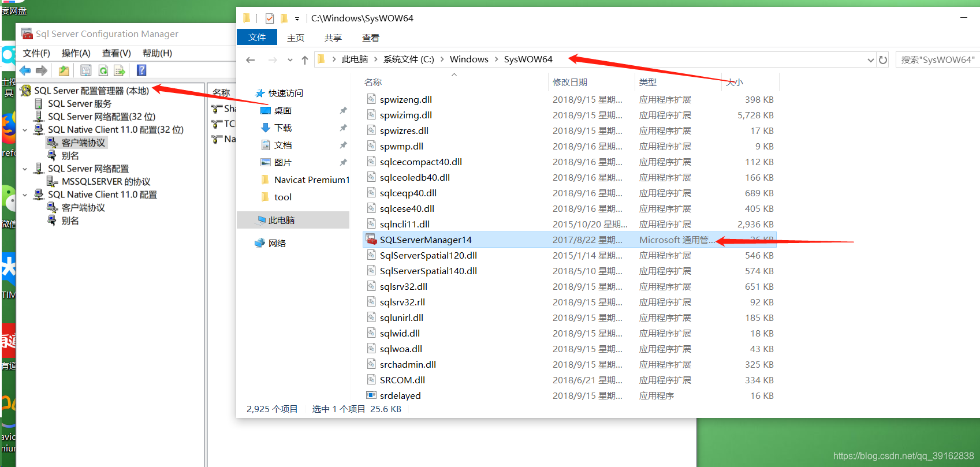
Task: Open 桌面 in quick access
Action: [283, 110]
